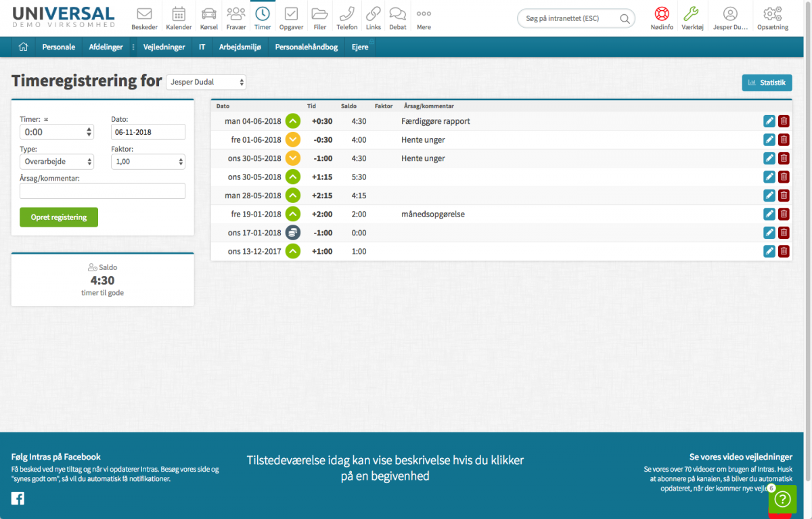812x519 pixels.
Task: Edit the Færdiggøre rapport entry
Action: click(769, 121)
